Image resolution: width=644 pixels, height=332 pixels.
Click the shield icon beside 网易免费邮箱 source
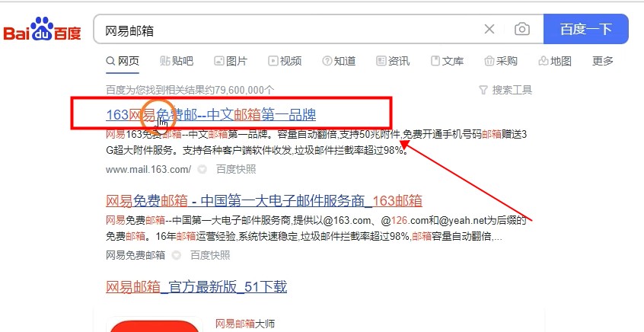tap(176, 256)
